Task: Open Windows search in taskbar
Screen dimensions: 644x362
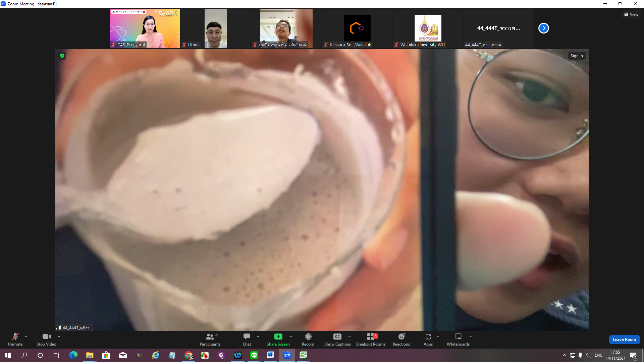Action: [24, 355]
